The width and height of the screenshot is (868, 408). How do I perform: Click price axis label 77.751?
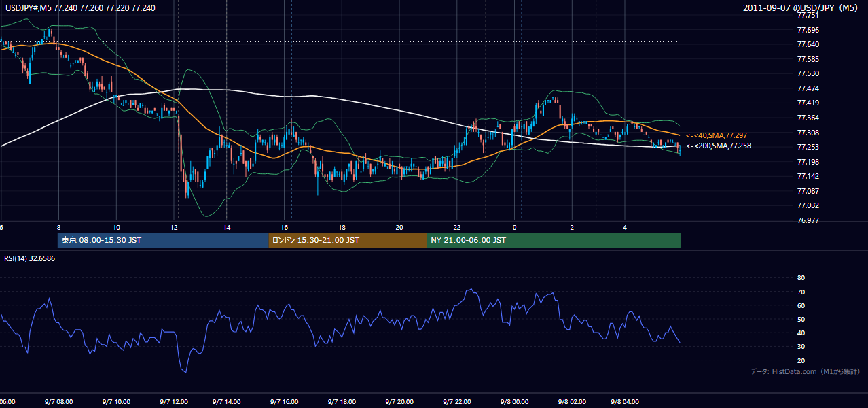tap(808, 16)
